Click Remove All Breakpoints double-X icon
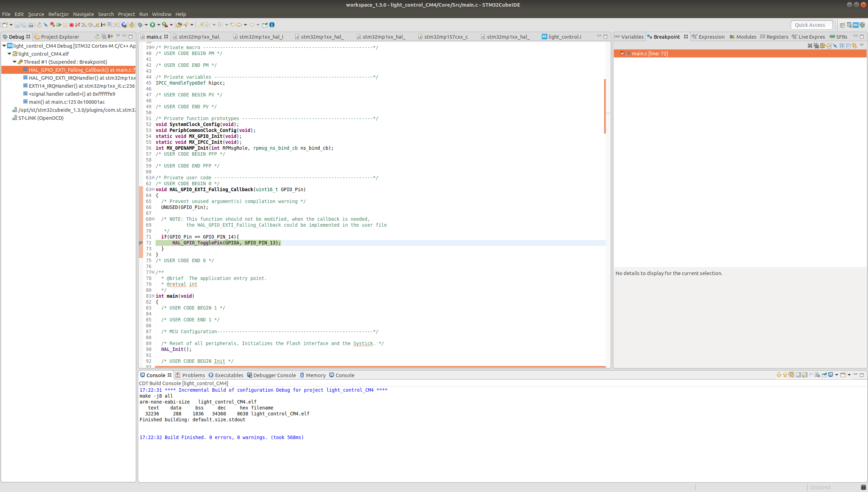 [816, 46]
